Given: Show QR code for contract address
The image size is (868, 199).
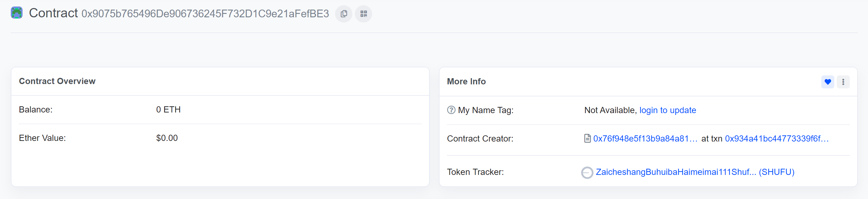Looking at the screenshot, I should (x=363, y=14).
